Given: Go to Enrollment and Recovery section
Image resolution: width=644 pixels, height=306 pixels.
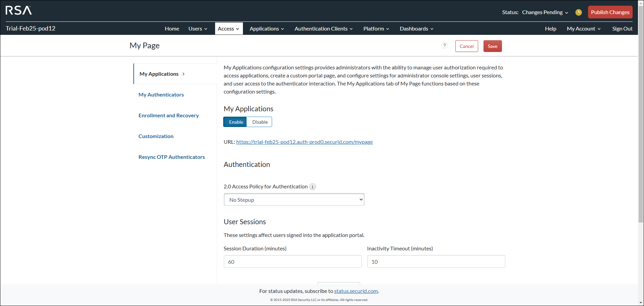Looking at the screenshot, I should 169,116.
